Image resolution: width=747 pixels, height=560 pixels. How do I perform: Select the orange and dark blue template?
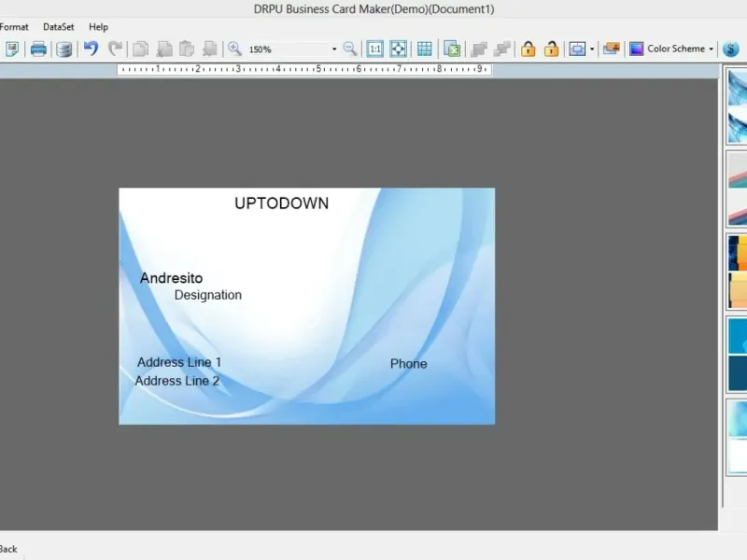(738, 272)
